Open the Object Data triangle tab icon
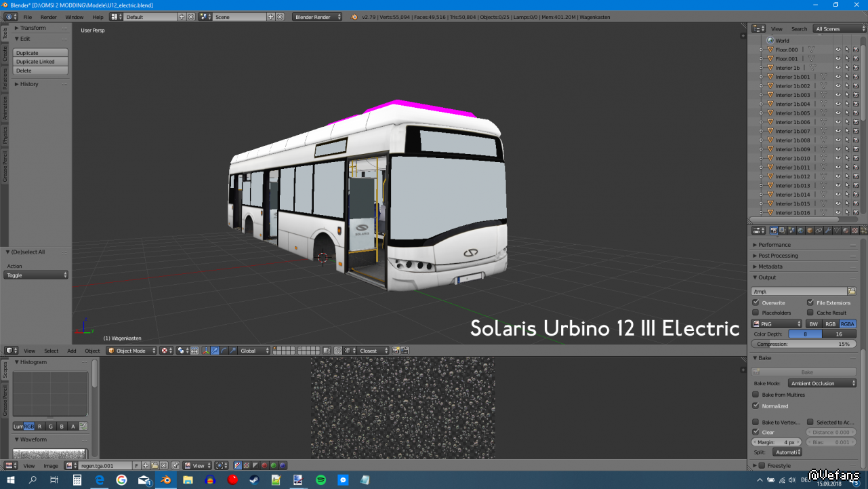This screenshot has width=868, height=489. coord(835,231)
